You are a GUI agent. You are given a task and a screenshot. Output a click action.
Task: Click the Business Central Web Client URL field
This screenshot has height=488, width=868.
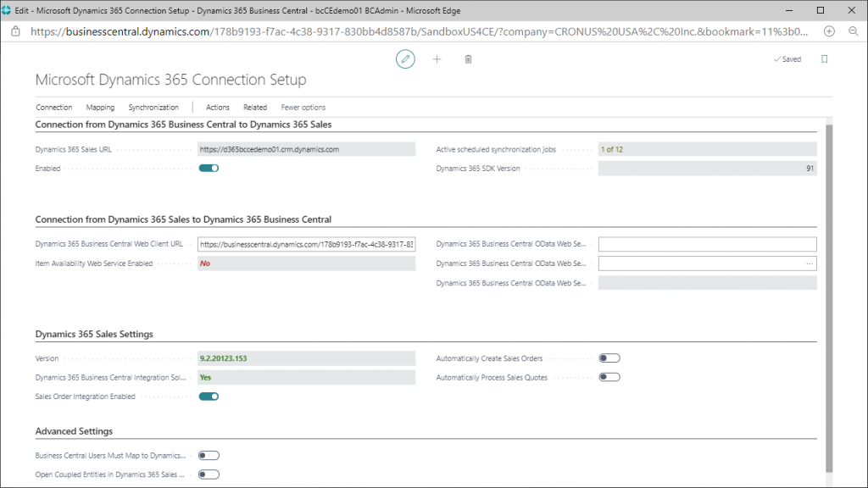point(306,244)
